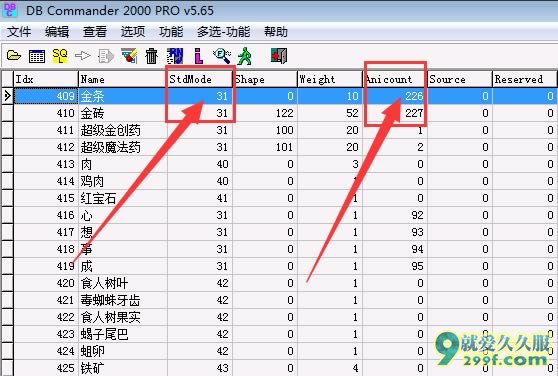Select the Name cell 鸡肉
The height and width of the screenshot is (376, 558).
(123, 181)
